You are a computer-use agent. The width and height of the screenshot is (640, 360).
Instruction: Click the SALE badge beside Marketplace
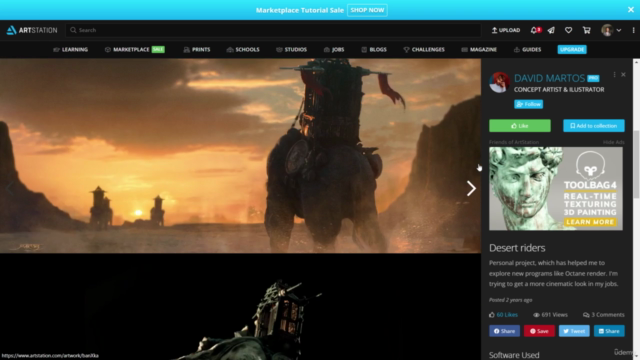[158, 49]
